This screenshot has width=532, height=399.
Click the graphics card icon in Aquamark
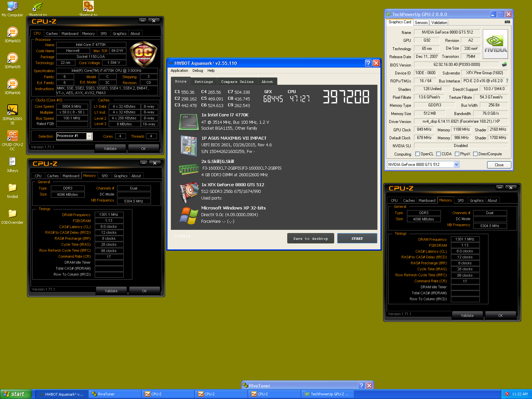(189, 193)
